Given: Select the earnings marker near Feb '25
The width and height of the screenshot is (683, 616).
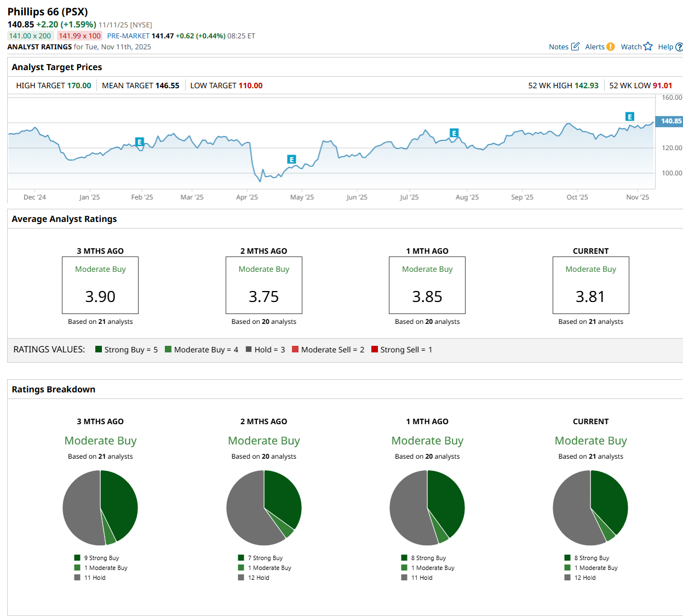Looking at the screenshot, I should coord(140,142).
